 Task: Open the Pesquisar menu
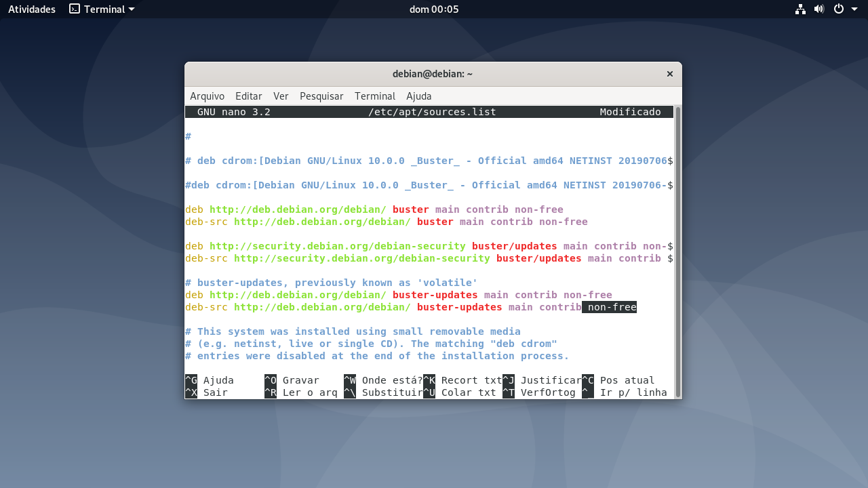pyautogui.click(x=321, y=96)
